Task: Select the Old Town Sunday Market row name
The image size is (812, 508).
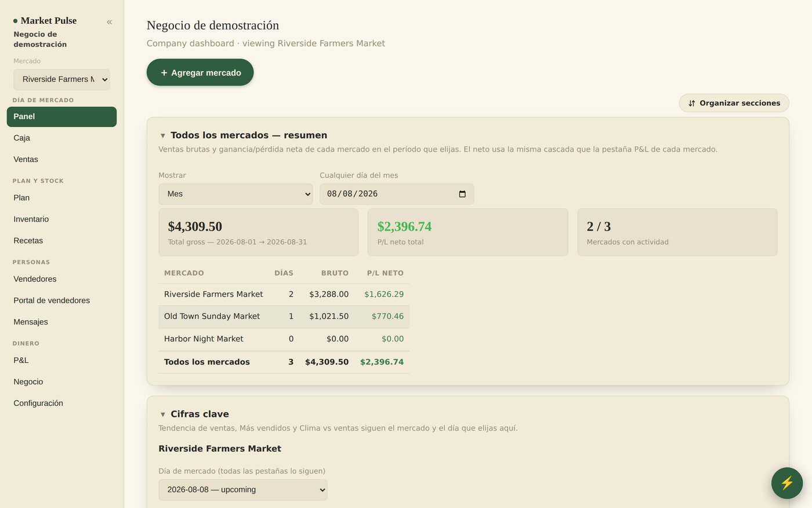Action: point(212,316)
